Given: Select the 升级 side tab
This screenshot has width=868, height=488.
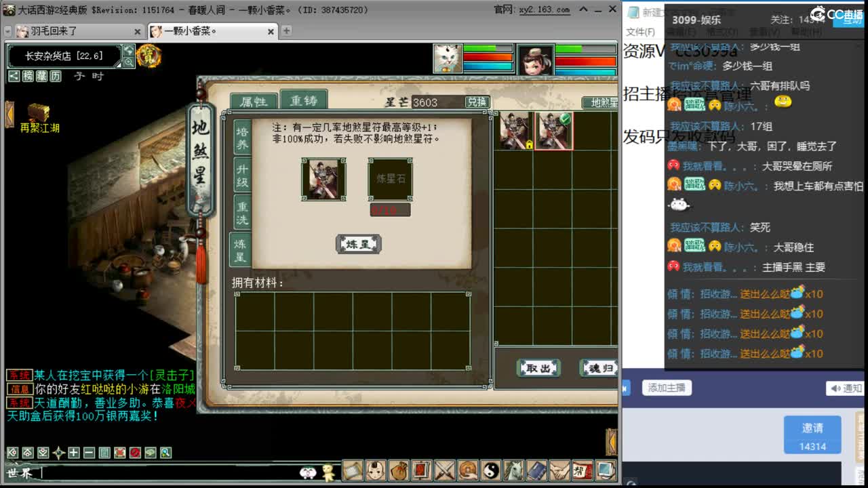Looking at the screenshot, I should (242, 175).
